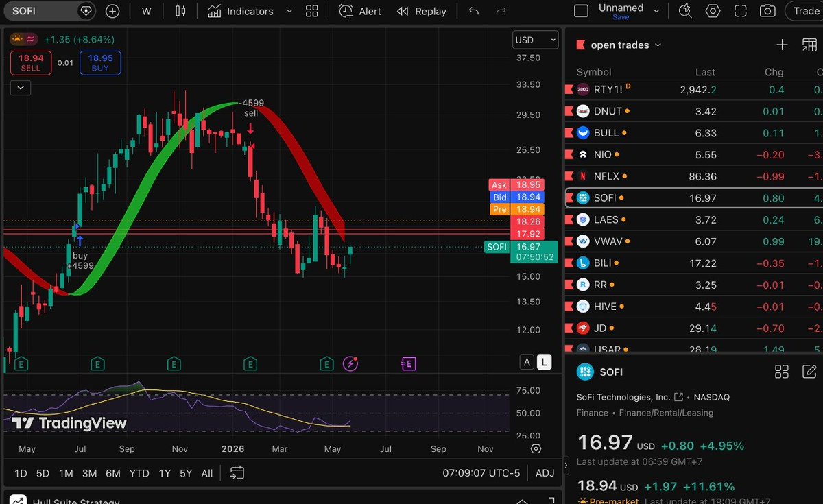Click the 07:09:07 UTC-5 timezone

[x=480, y=473]
